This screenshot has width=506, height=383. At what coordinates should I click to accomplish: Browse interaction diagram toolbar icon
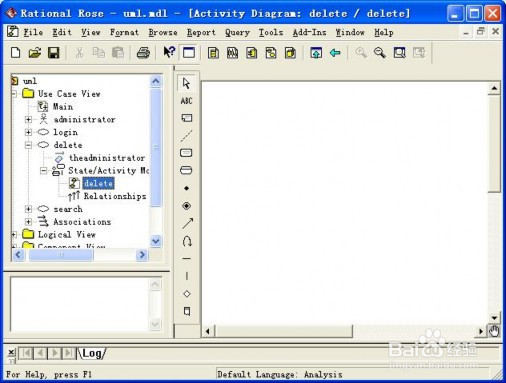(x=233, y=53)
